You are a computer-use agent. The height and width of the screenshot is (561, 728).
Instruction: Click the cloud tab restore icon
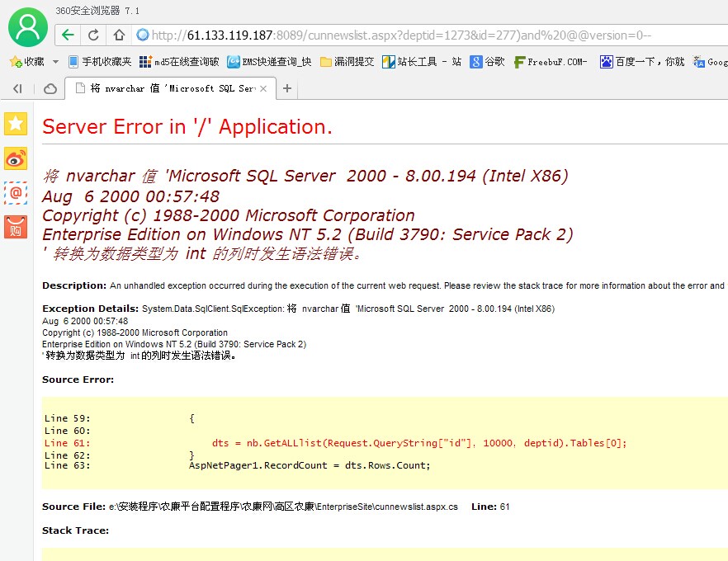(50, 88)
